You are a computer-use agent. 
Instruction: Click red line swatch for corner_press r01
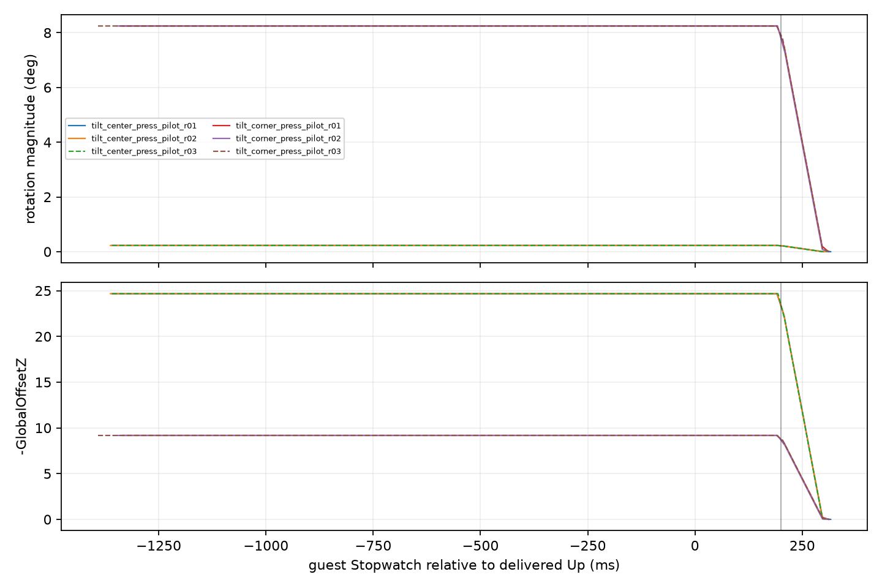(x=222, y=126)
